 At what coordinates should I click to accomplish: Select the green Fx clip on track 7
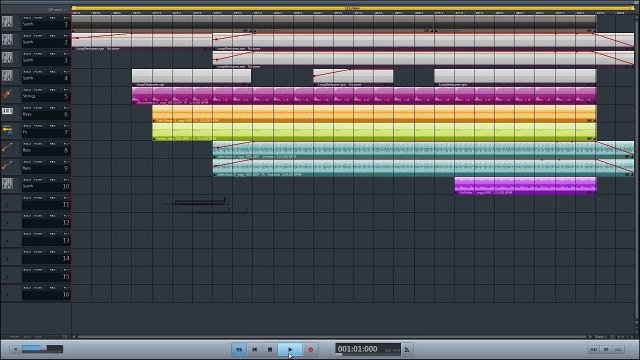(374, 131)
